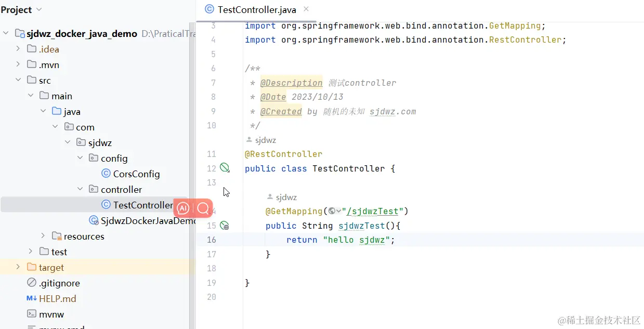The width and height of the screenshot is (644, 329).
Task: Click the @RestController annotation
Action: pos(284,154)
